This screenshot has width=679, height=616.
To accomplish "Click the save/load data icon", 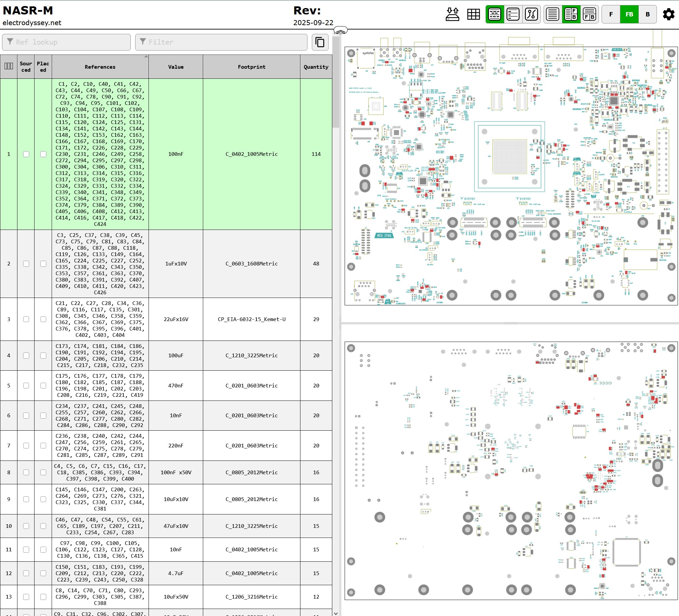I will click(x=453, y=14).
